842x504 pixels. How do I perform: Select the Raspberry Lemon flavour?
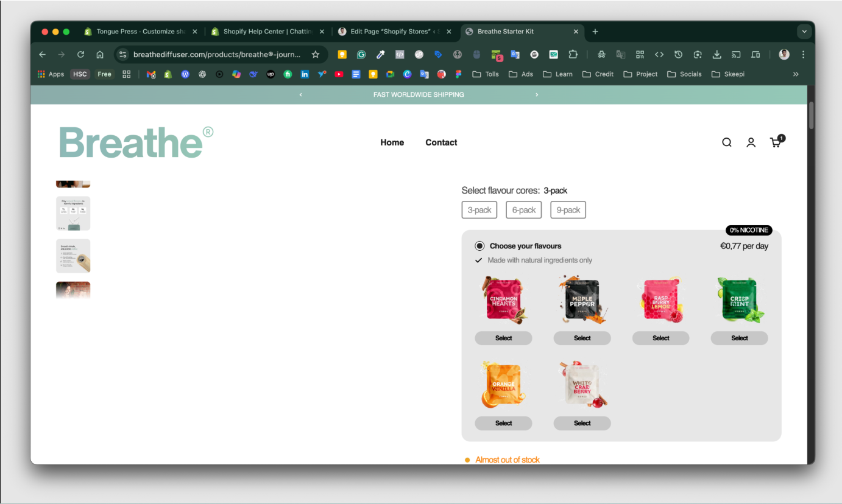pos(660,338)
